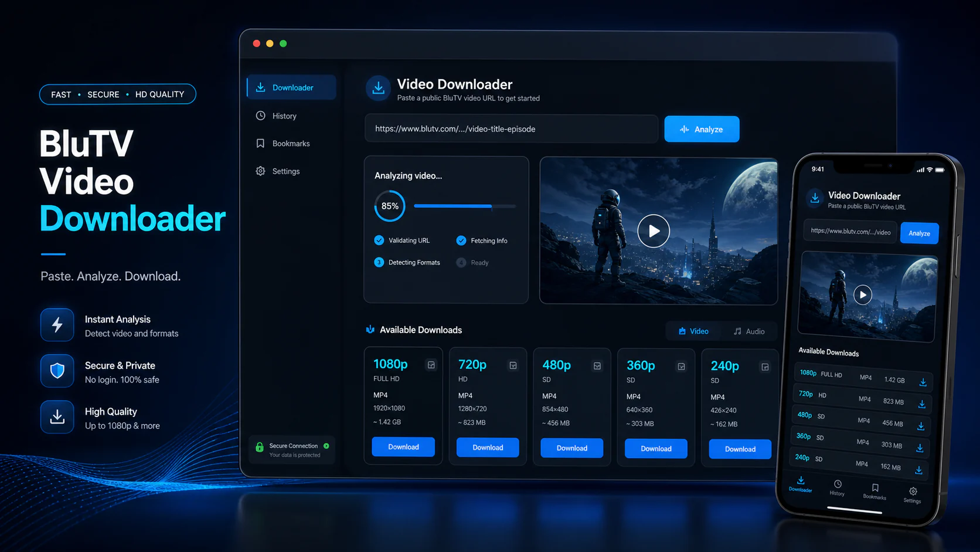This screenshot has width=980, height=552.
Task: Click the 85% circular progress indicator
Action: (x=390, y=206)
